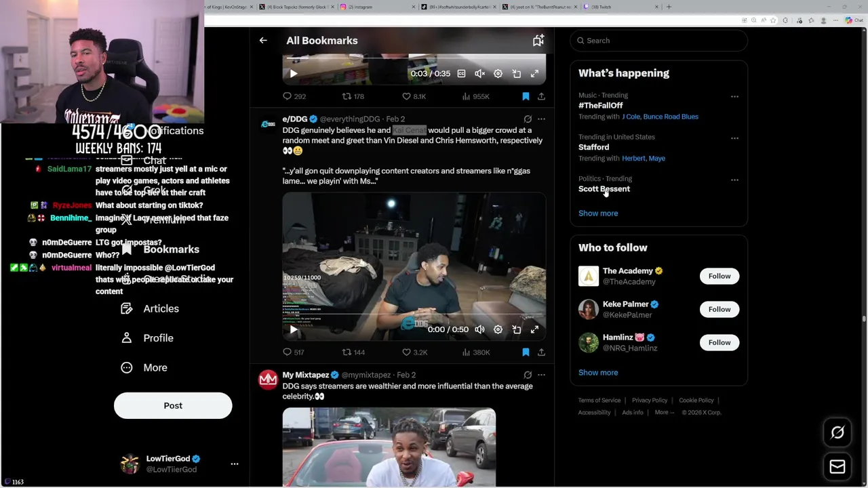Mute the DDG 0:50 video
Image resolution: width=868 pixels, height=488 pixels.
(x=479, y=329)
